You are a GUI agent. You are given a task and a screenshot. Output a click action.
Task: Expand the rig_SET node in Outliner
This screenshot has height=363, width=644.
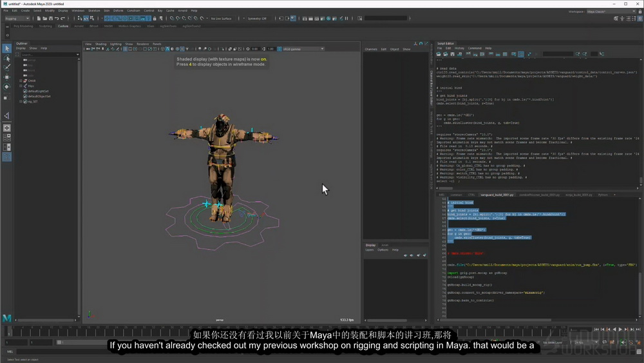pyautogui.click(x=21, y=101)
